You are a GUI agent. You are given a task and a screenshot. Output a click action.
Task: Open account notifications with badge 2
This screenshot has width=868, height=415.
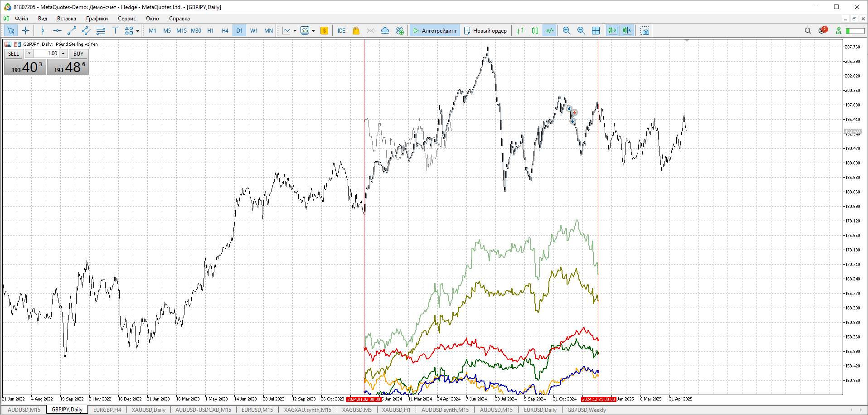pos(823,30)
